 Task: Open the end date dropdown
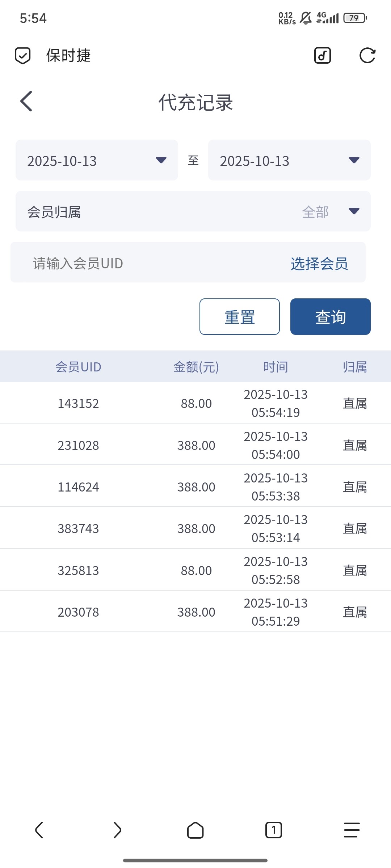point(289,160)
